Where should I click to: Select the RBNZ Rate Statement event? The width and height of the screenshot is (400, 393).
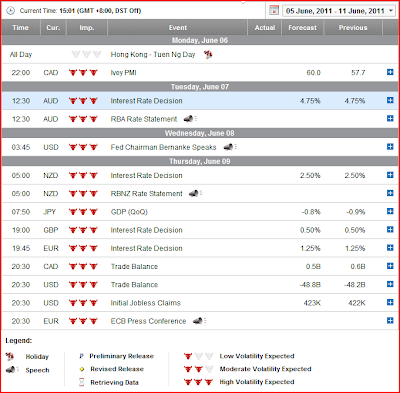146,193
